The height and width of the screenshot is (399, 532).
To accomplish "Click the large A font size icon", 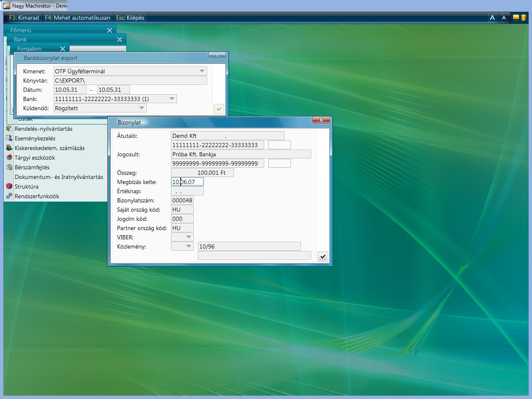I will 493,18.
